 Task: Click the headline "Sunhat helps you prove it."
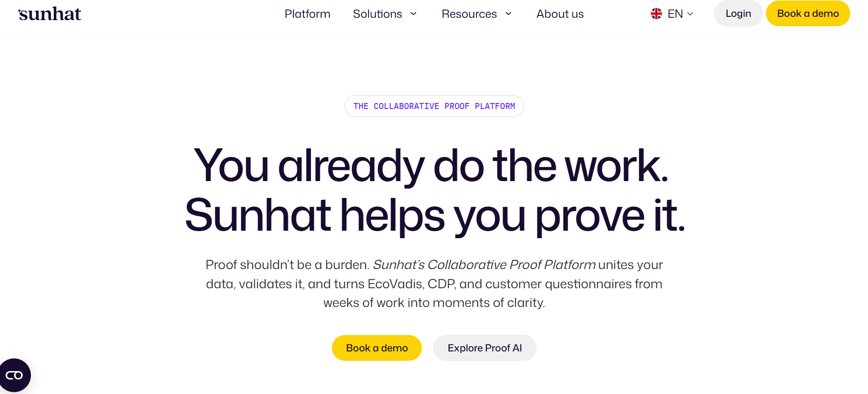pyautogui.click(x=434, y=215)
